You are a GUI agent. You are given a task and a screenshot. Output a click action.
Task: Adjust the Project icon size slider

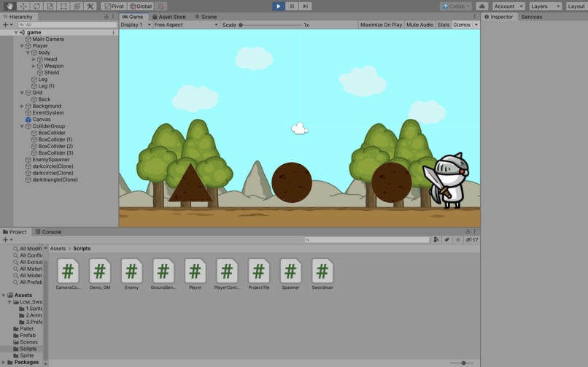(463, 363)
